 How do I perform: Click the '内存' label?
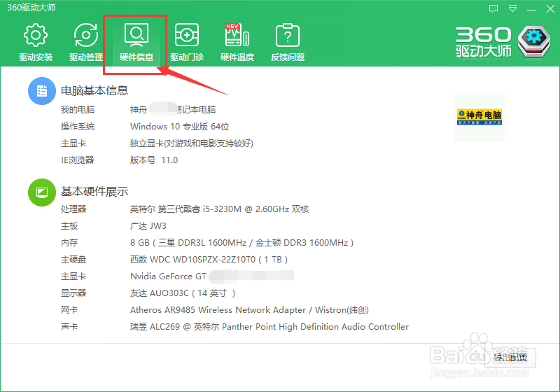69,243
